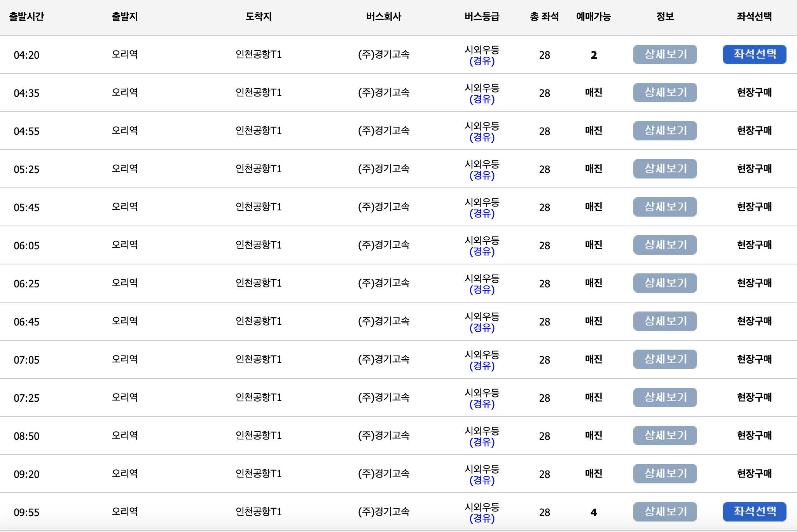Image resolution: width=797 pixels, height=532 pixels.
Task: Click the 매진 label on the 06:25 row
Action: (x=593, y=283)
